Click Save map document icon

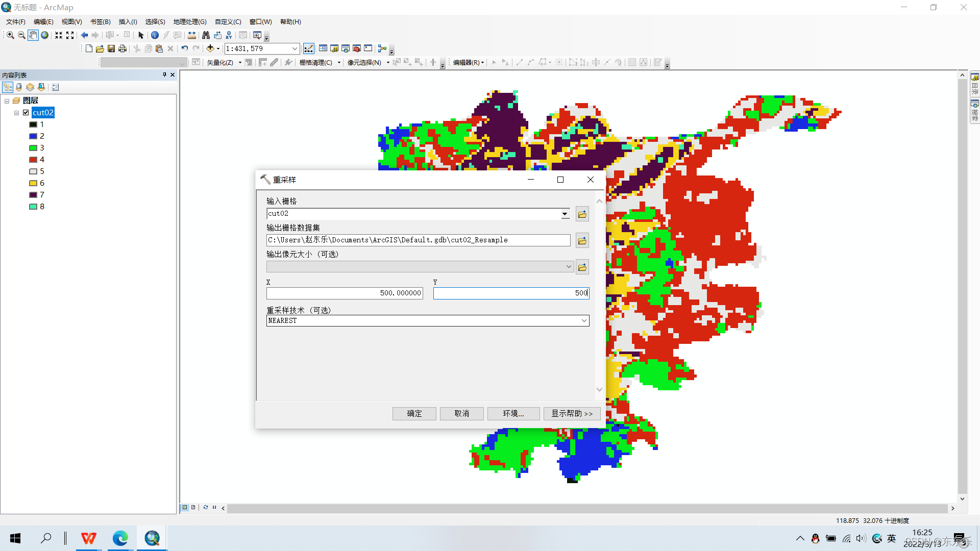(111, 48)
